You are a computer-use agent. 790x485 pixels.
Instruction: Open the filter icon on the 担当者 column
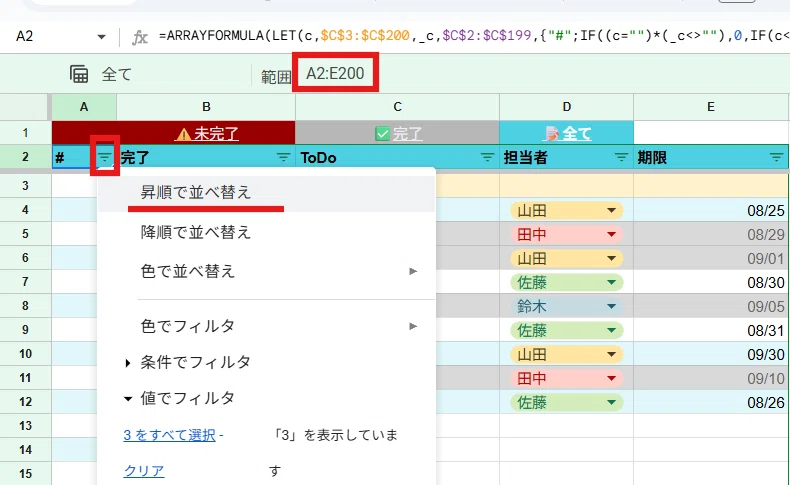(621, 157)
